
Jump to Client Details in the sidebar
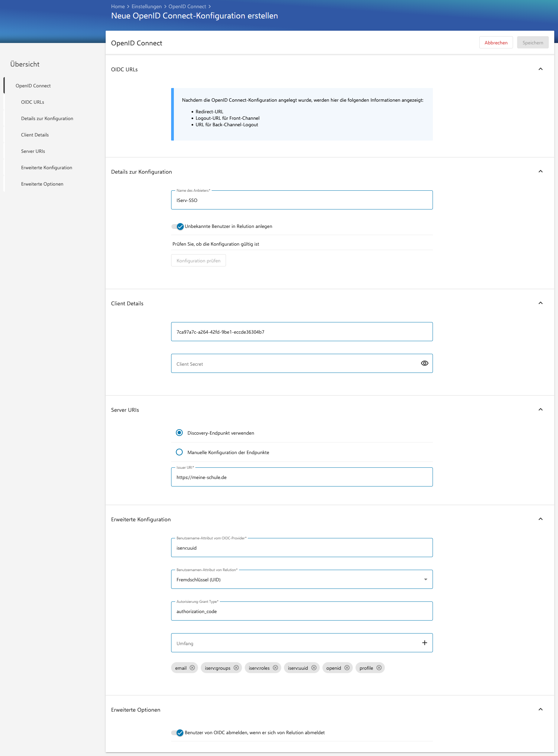point(35,135)
